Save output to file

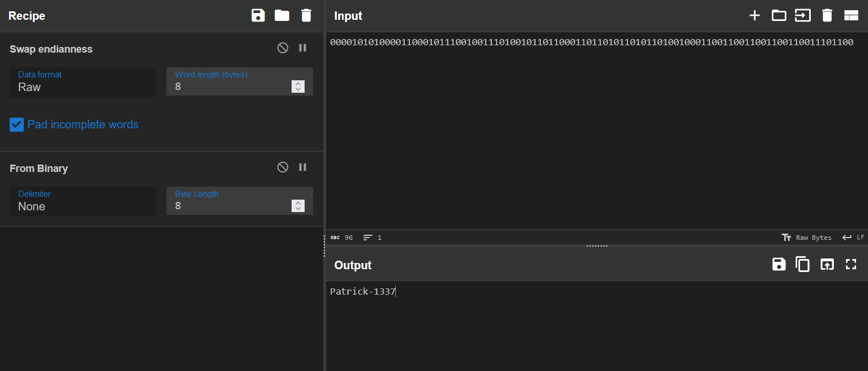click(779, 264)
